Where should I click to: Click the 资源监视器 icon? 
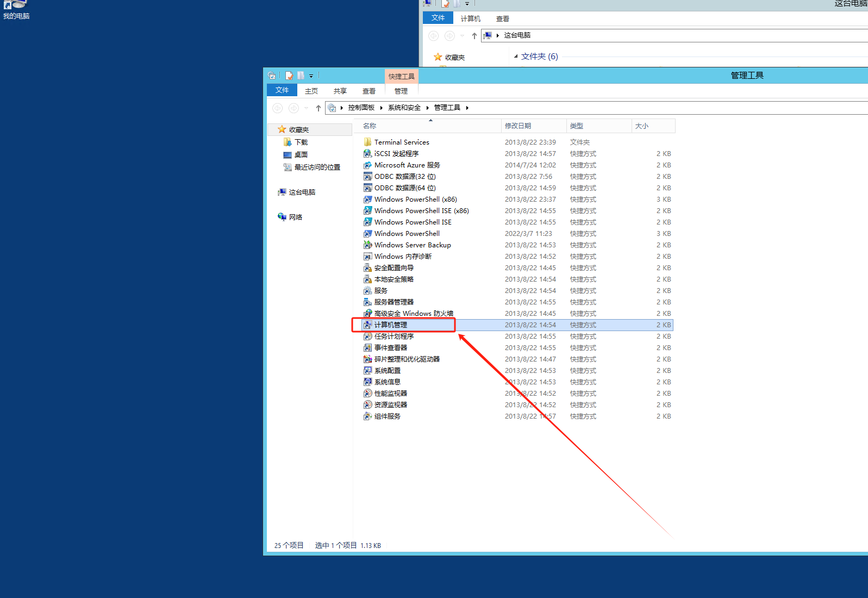[x=368, y=404]
